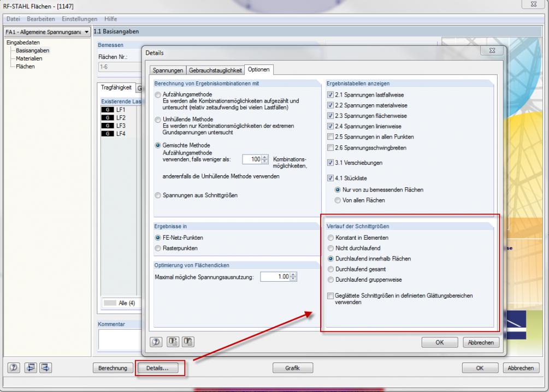Click the Kombinationsmöglichkeiten value field 100
Screen dimensions: 549x392
click(252, 159)
